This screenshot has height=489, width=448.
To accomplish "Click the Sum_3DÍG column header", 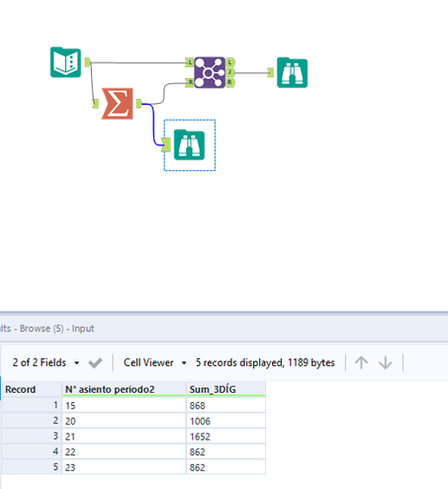I will pos(225,389).
